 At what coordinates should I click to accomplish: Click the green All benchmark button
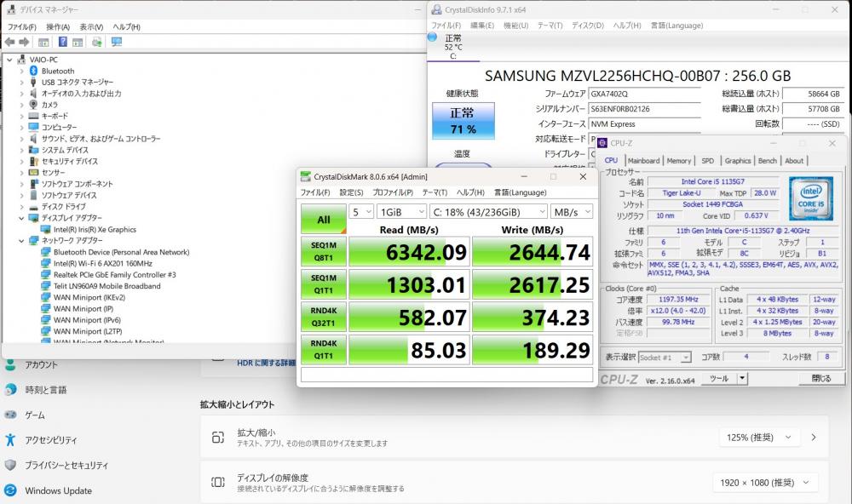(323, 219)
